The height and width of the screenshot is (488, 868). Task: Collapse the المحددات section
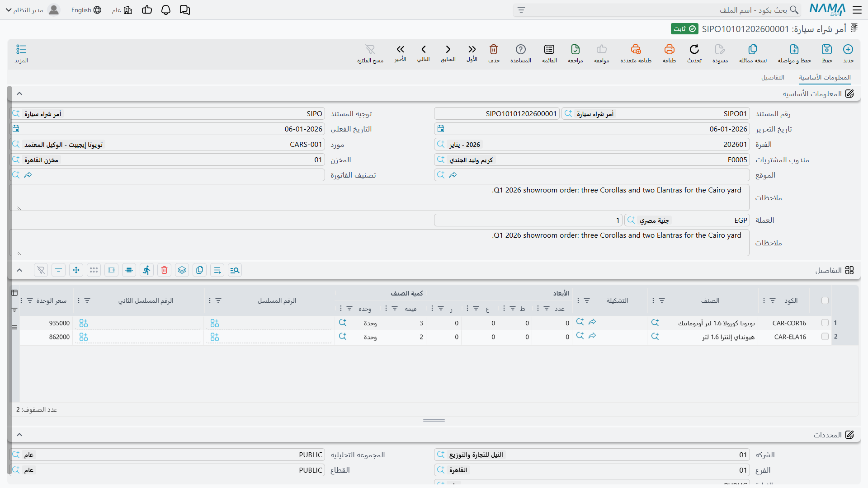19,435
